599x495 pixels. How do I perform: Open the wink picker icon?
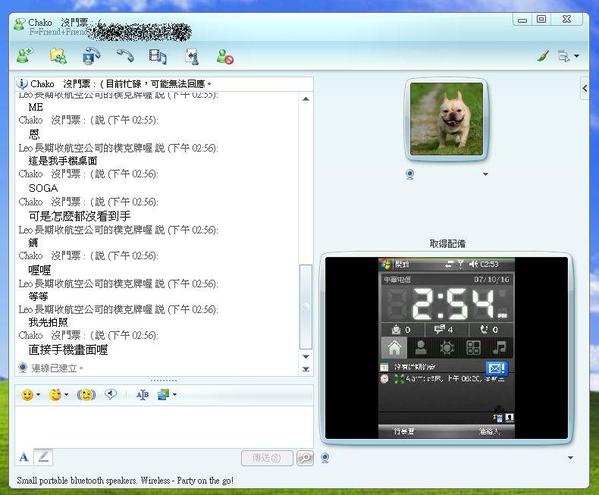click(x=55, y=394)
